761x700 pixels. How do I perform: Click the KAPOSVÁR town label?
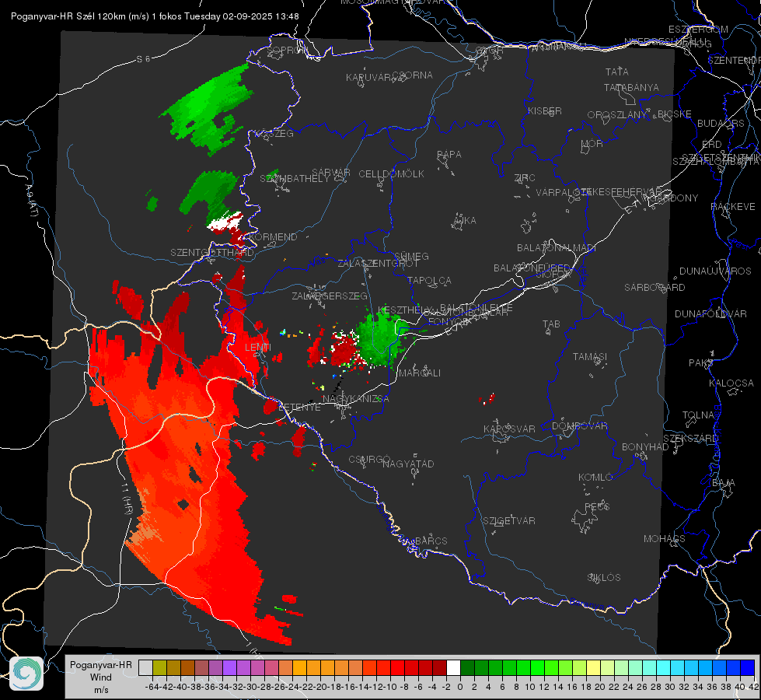coord(510,429)
